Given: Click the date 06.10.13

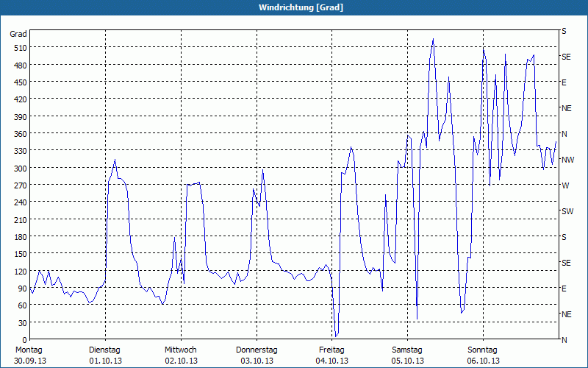Looking at the screenshot, I should pyautogui.click(x=484, y=361).
